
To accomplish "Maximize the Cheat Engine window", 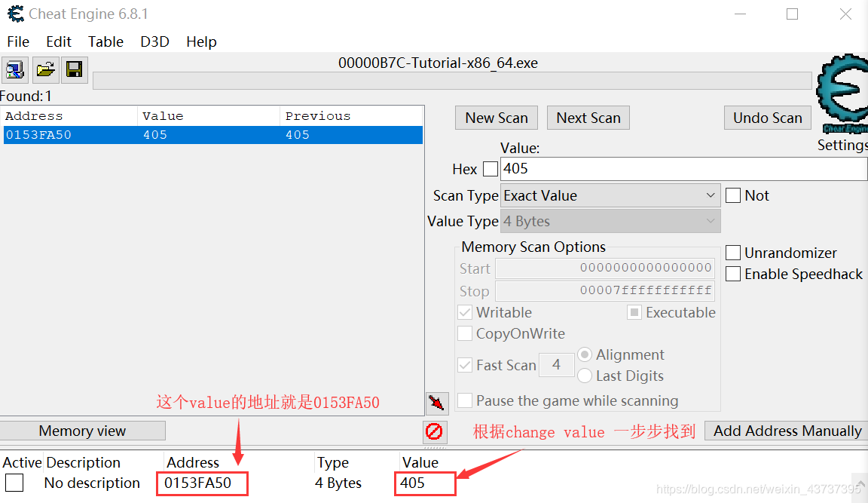I will pyautogui.click(x=792, y=14).
